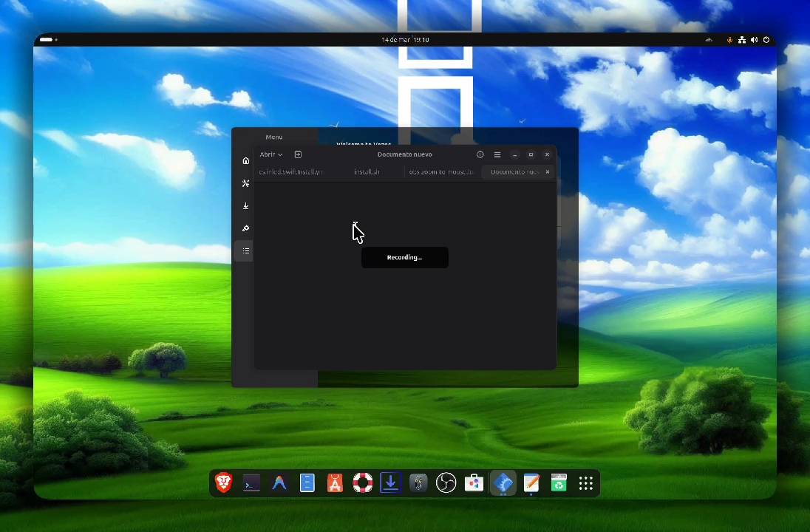810x532 pixels.
Task: Switch to the first .yml file tab
Action: [x=291, y=171]
